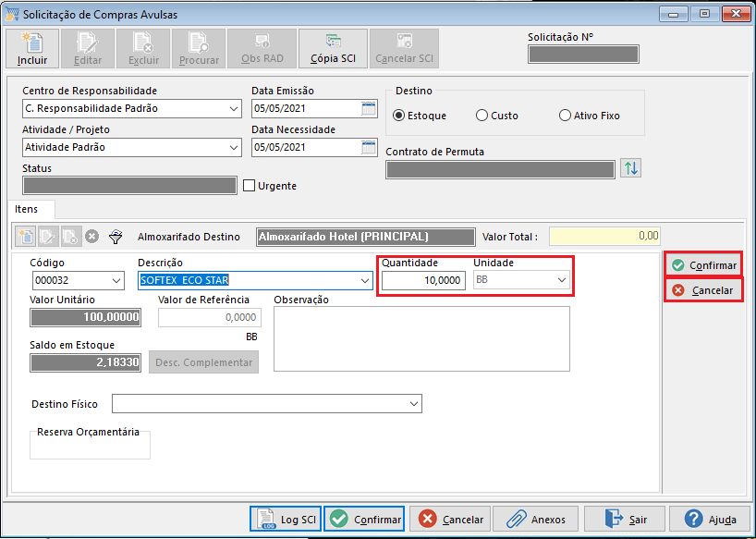756x539 pixels.
Task: Click the Status field
Action: (129, 186)
